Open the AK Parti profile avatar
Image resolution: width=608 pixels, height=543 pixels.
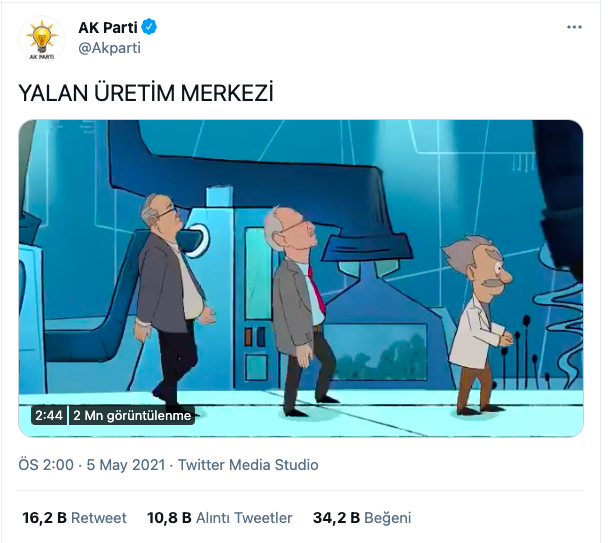pos(42,38)
